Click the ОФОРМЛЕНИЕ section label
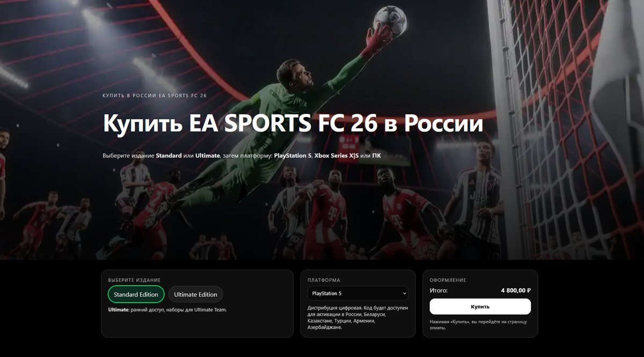644x357 pixels. click(448, 280)
